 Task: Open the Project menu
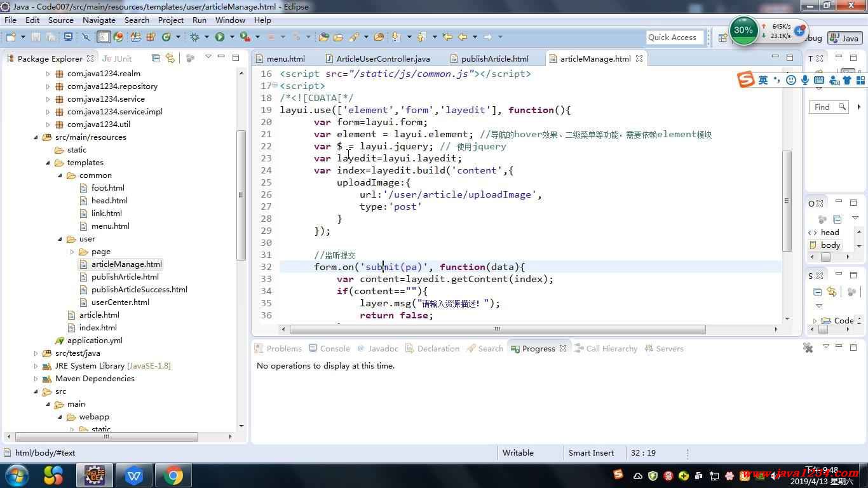pyautogui.click(x=171, y=20)
